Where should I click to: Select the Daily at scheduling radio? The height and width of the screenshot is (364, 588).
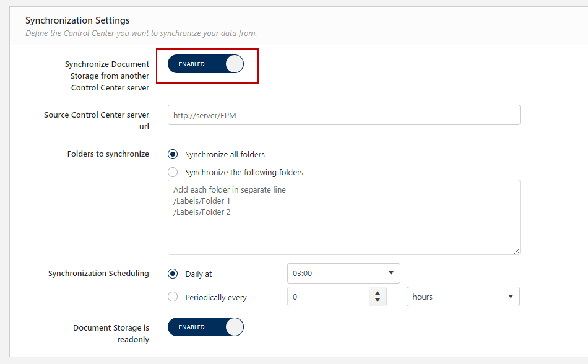coord(173,274)
